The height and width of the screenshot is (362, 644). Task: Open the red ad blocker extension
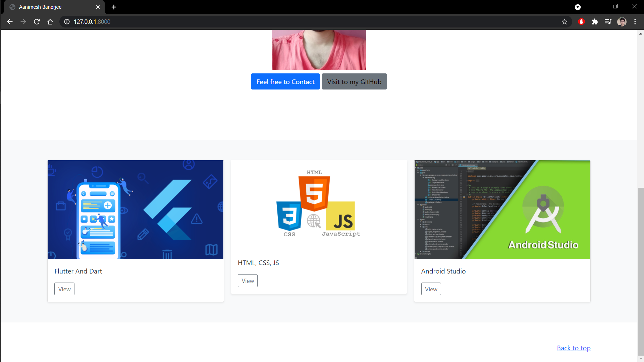click(582, 22)
